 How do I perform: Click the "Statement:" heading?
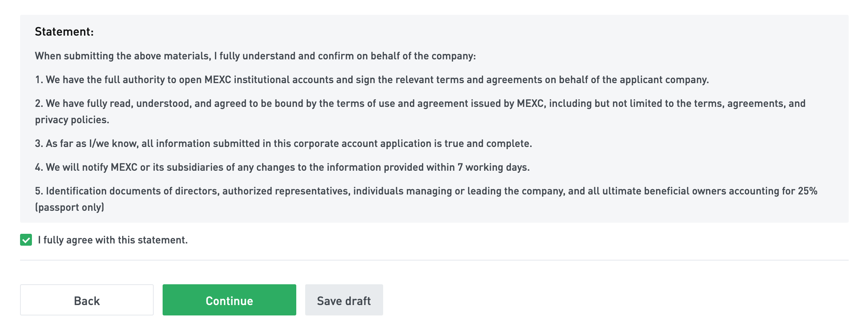coord(64,32)
